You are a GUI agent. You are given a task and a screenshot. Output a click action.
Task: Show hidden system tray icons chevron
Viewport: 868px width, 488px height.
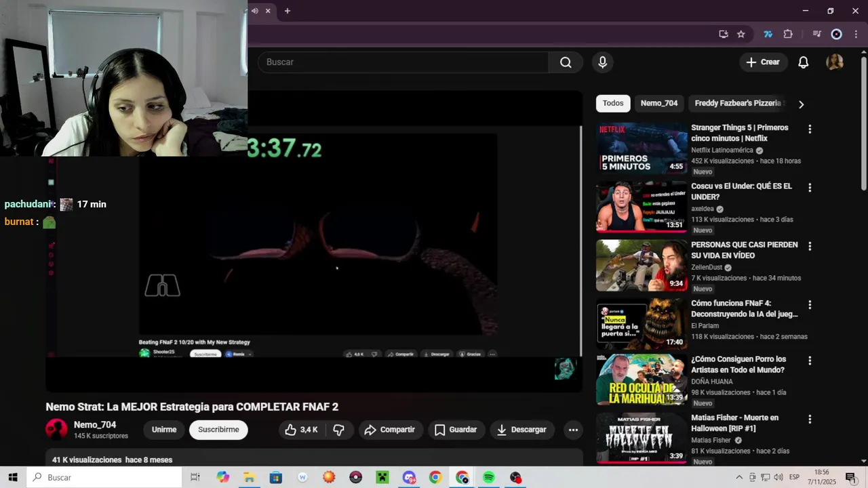pyautogui.click(x=739, y=478)
